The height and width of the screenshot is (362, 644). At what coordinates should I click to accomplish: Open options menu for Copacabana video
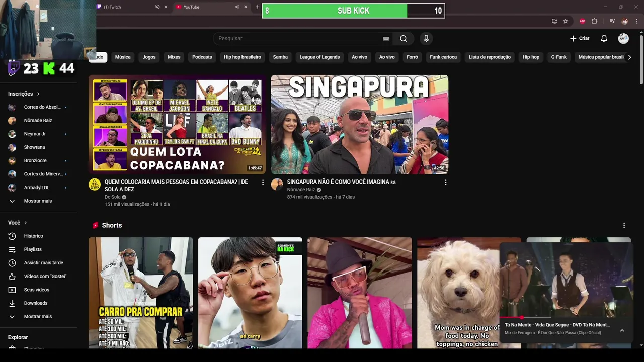coord(263,183)
